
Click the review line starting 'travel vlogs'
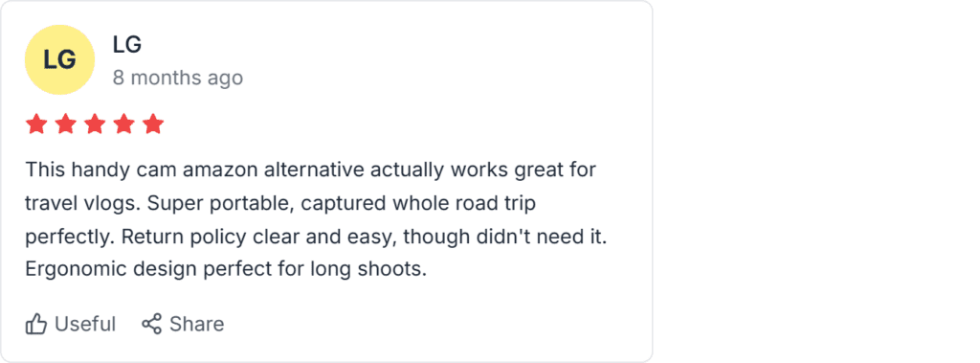(280, 203)
